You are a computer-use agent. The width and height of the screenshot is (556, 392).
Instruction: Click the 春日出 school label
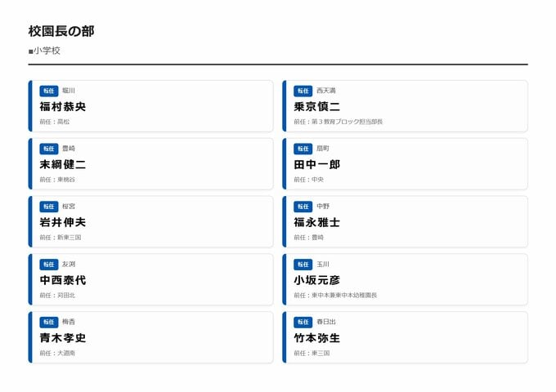(326, 322)
